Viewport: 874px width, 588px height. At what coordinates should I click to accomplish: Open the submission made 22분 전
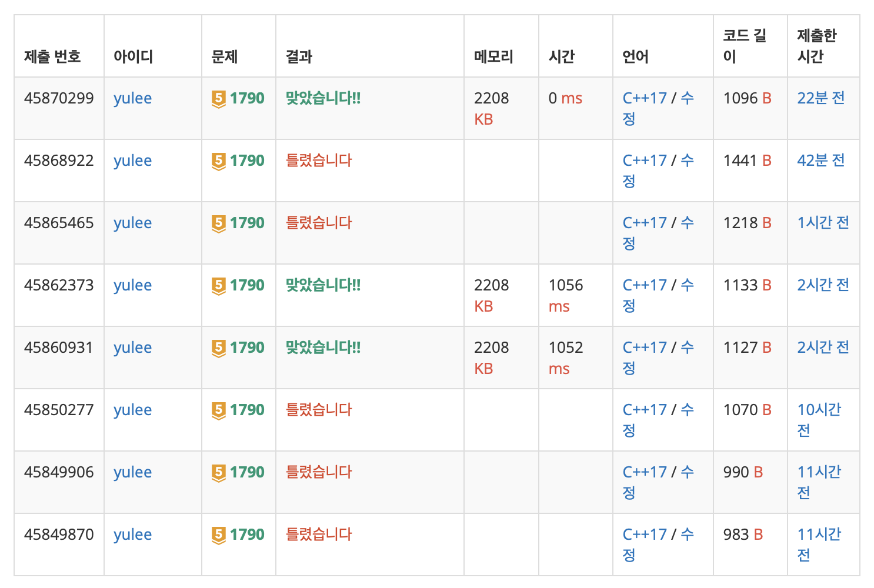821,98
